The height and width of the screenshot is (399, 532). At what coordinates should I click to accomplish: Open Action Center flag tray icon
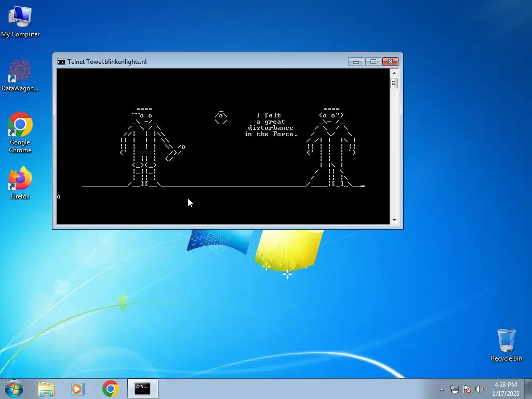click(467, 389)
